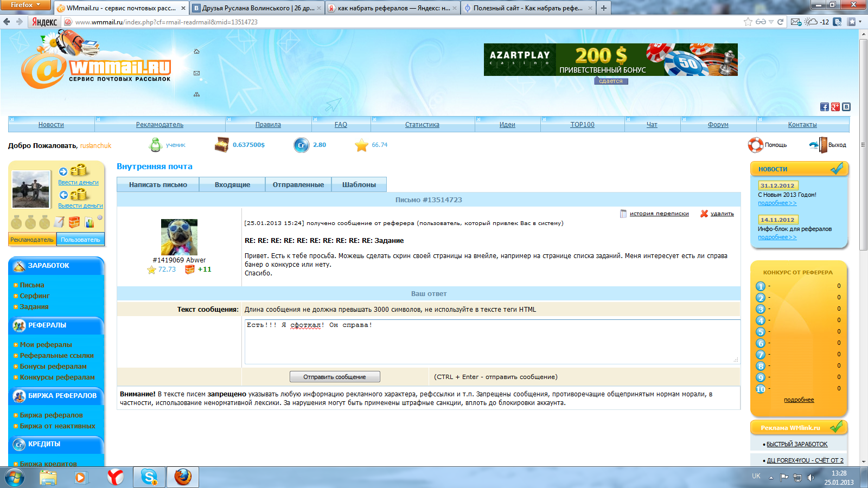Show hidden system tray icons arrow
The height and width of the screenshot is (488, 868).
pos(771,477)
